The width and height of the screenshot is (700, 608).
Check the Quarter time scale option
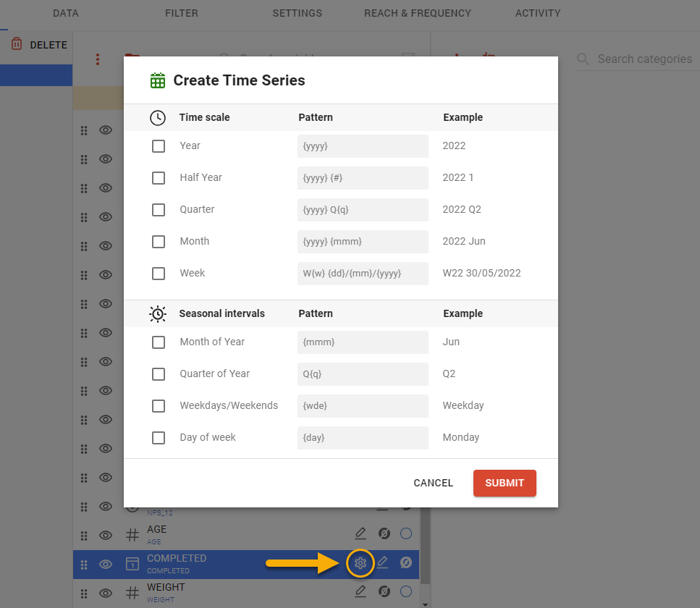click(159, 210)
